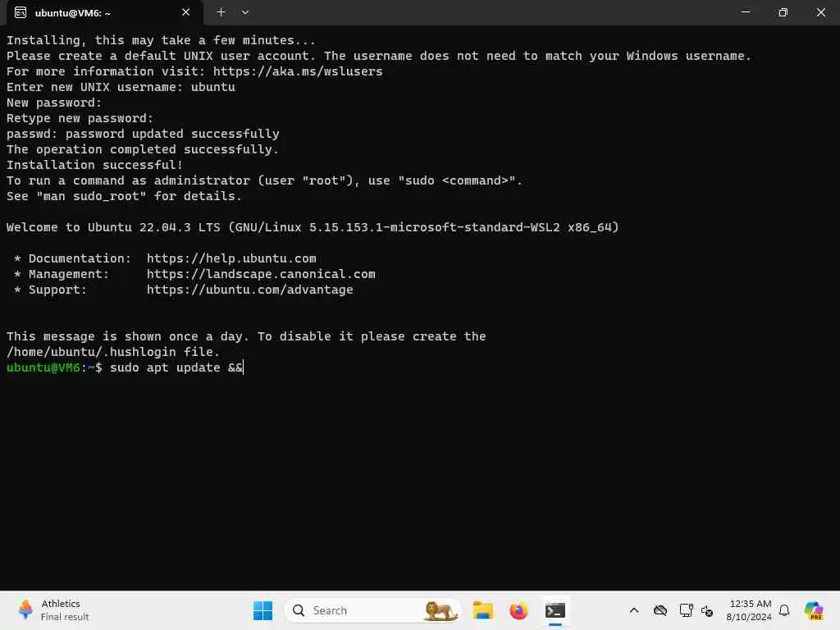Click the muted volume tray icon
The height and width of the screenshot is (630, 840).
tap(707, 610)
